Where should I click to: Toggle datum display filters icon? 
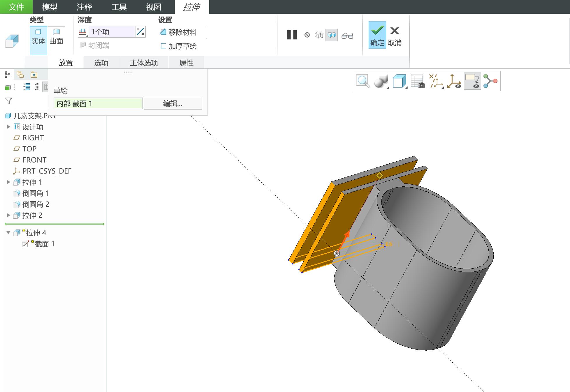(x=436, y=81)
